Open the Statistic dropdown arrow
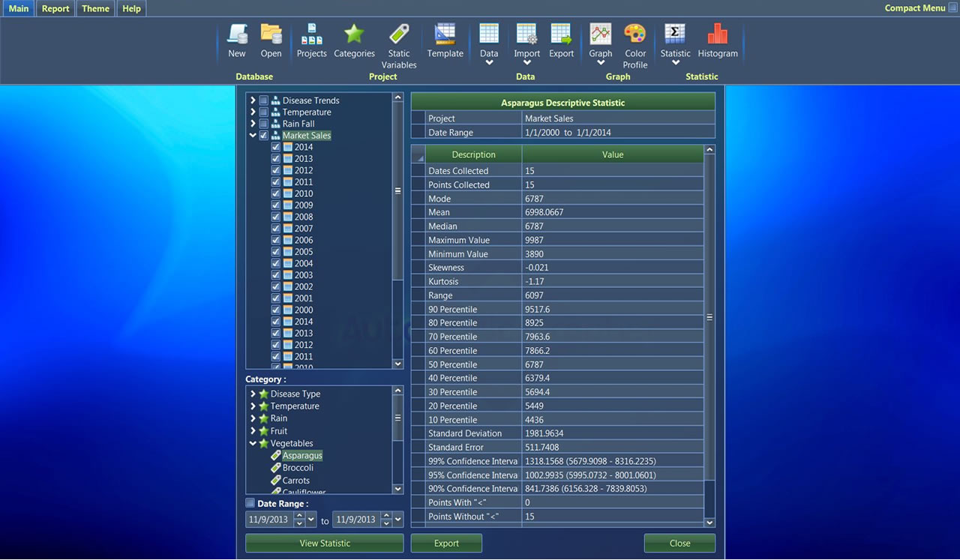The image size is (960, 560). tap(675, 63)
